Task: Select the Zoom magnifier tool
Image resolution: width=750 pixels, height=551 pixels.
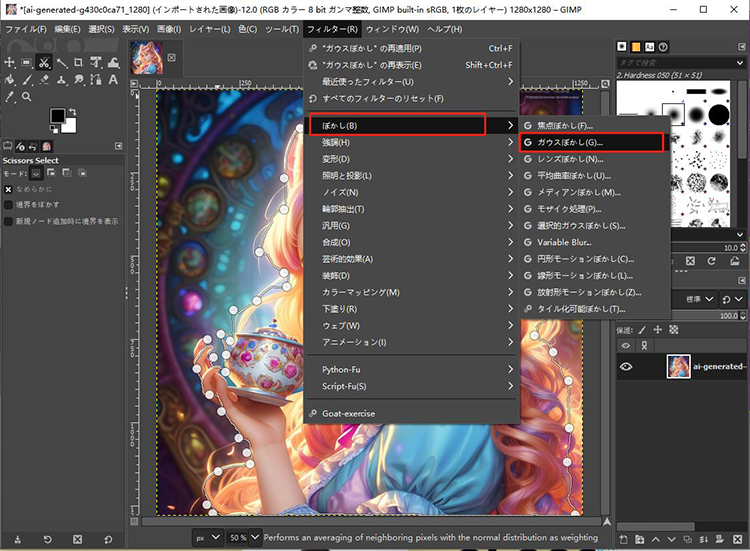Action: 27,97
